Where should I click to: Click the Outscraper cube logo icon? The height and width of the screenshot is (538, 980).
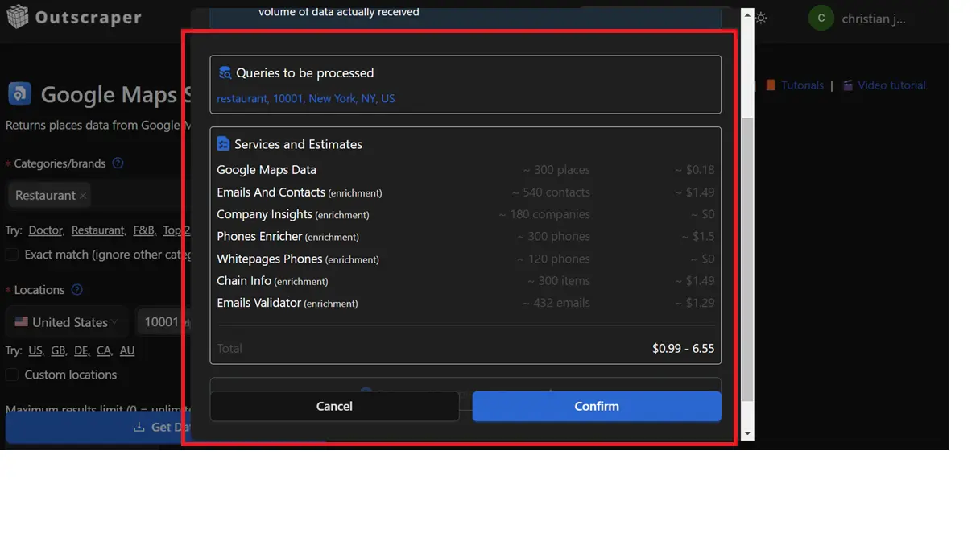tap(17, 17)
